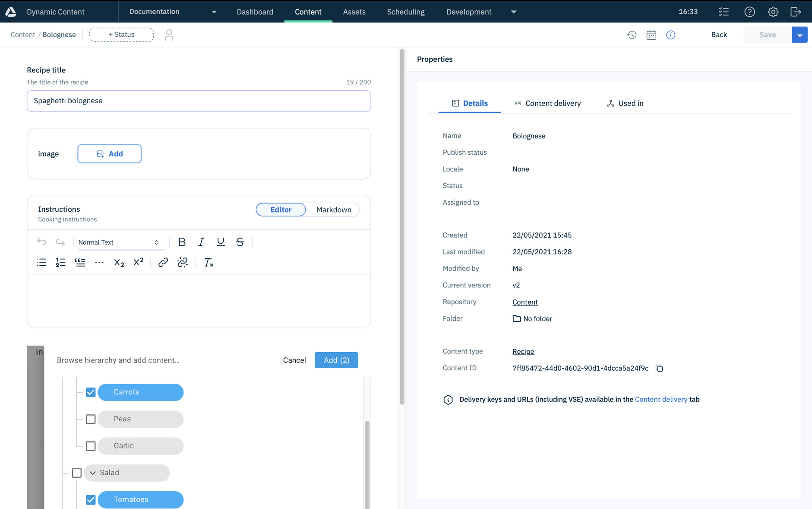Copy the Content ID using copy icon
Screen dimensions: 812x509
(x=659, y=368)
